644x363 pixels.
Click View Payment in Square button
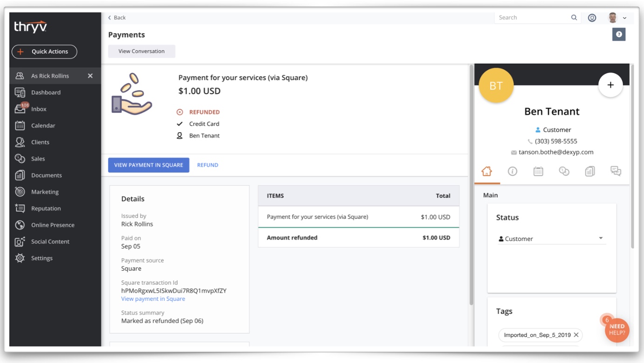(x=149, y=165)
